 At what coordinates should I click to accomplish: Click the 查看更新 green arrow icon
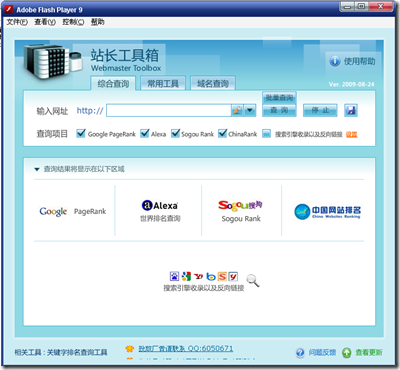click(347, 352)
